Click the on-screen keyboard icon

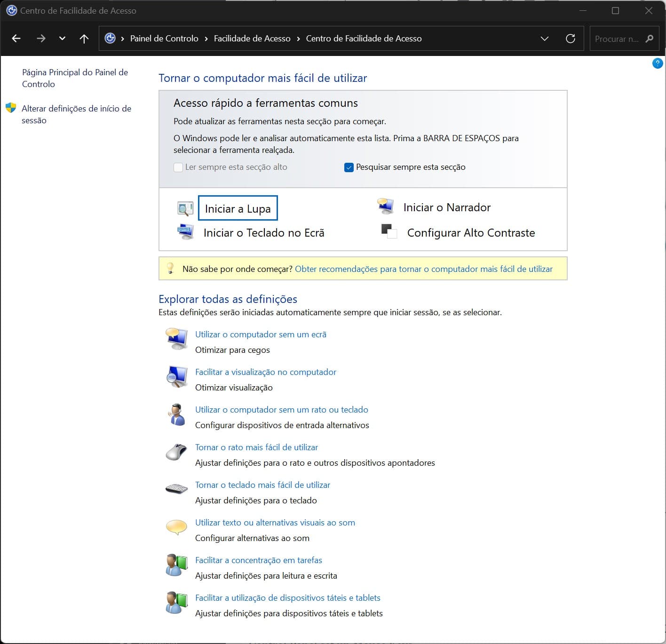(x=185, y=232)
